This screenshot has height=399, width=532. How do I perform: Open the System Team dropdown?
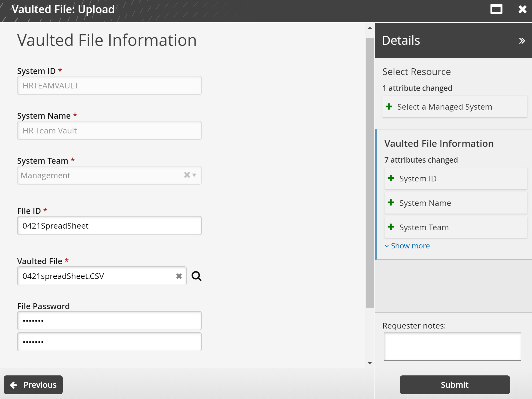pos(194,175)
